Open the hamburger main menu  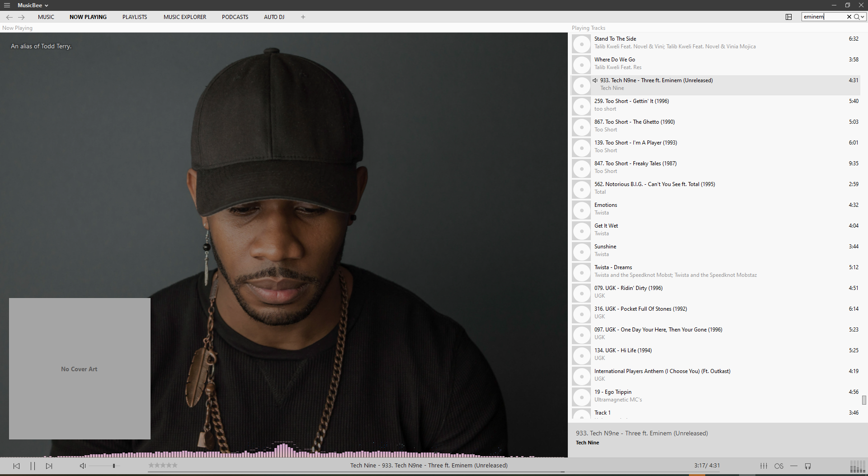pyautogui.click(x=7, y=5)
